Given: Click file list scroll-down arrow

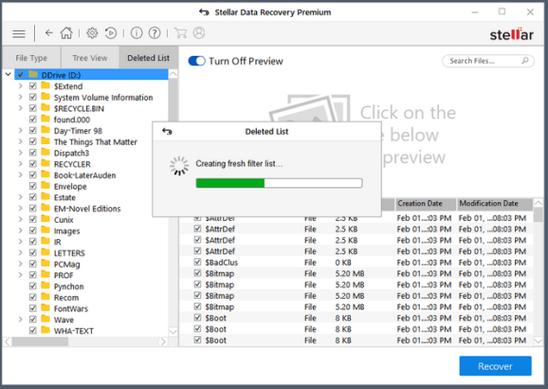Looking at the screenshot, I should pos(539,340).
